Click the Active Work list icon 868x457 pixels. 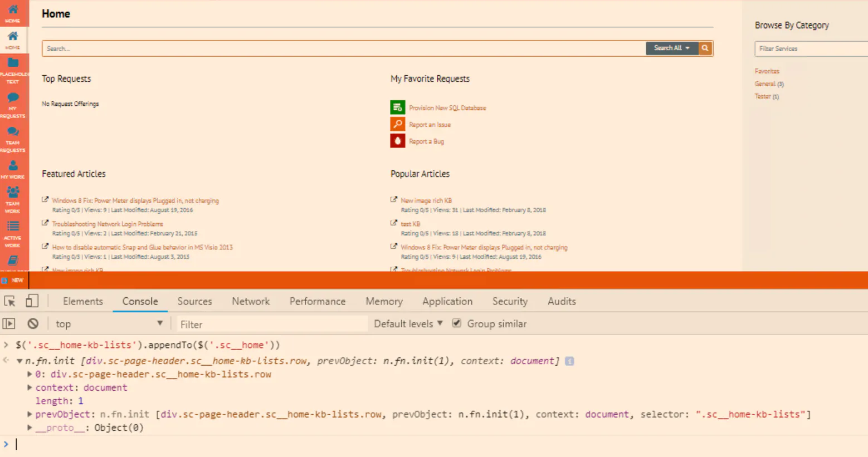(13, 227)
